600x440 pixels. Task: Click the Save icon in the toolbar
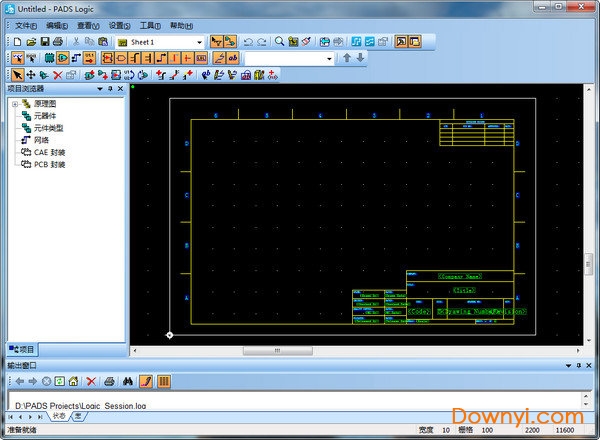(x=44, y=42)
